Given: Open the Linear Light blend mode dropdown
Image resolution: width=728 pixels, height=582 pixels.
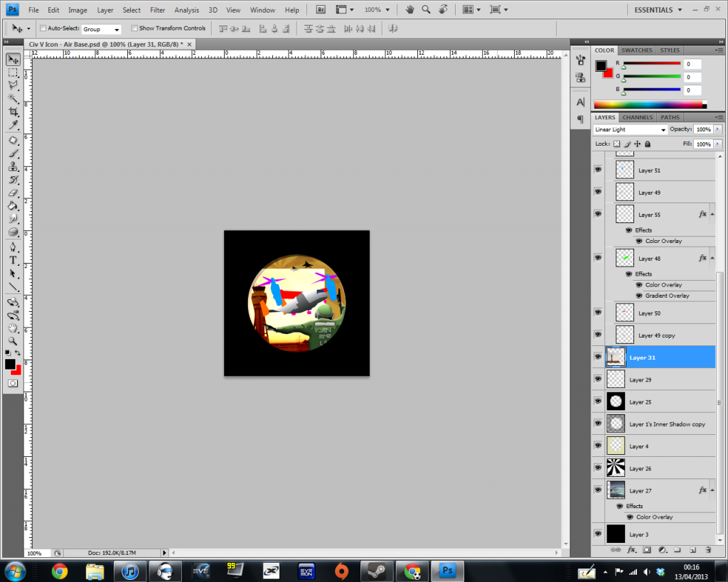Looking at the screenshot, I should tap(630, 129).
